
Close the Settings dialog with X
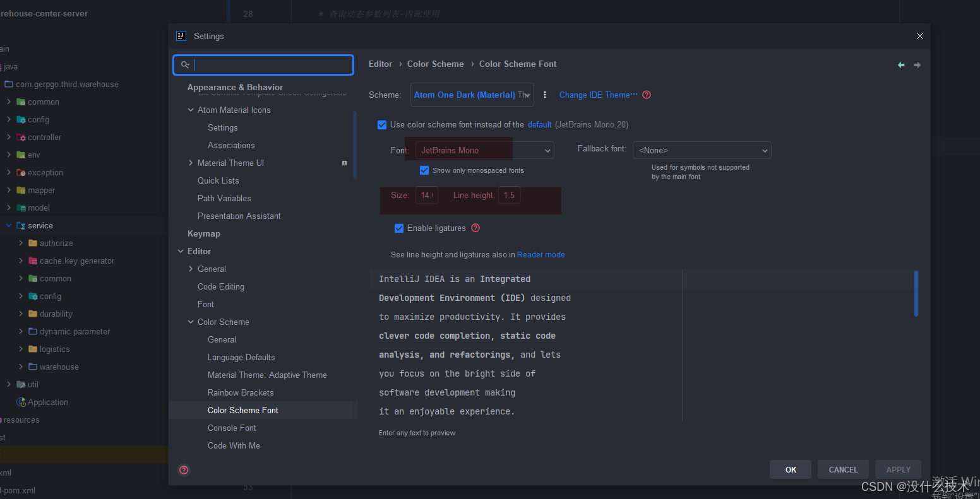click(920, 36)
